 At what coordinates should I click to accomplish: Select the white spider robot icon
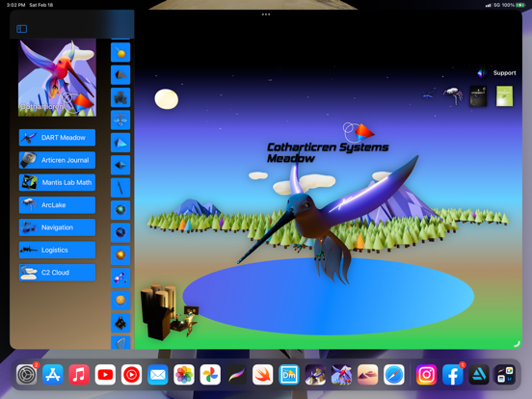click(453, 95)
